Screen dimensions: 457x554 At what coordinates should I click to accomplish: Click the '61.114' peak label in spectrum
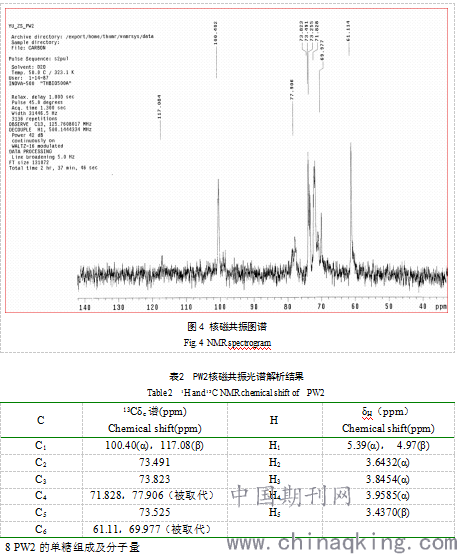pos(348,31)
